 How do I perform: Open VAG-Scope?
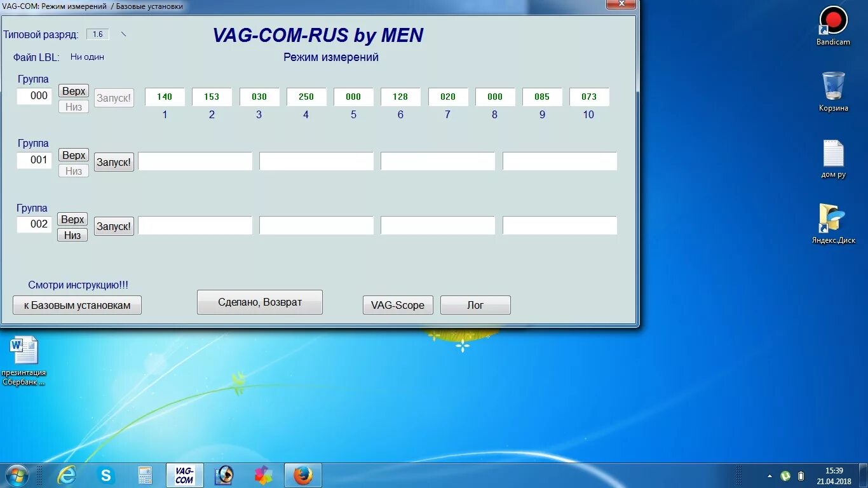click(x=398, y=305)
